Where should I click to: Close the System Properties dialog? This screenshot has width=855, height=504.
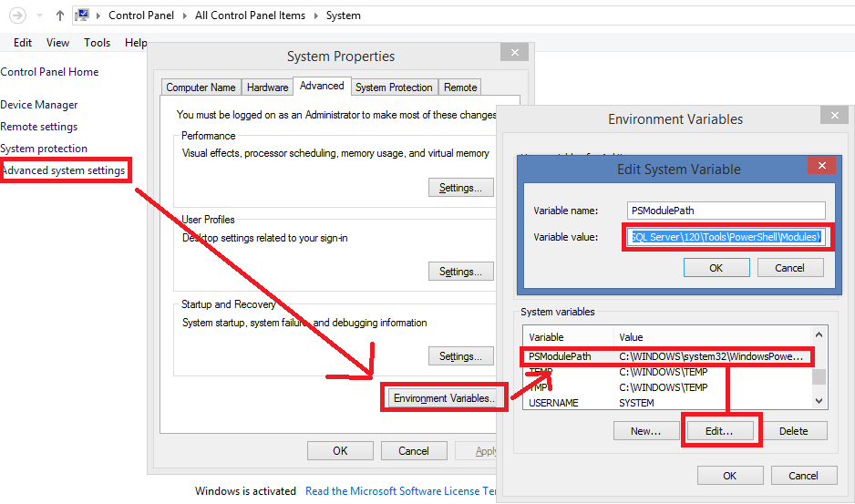(x=515, y=52)
